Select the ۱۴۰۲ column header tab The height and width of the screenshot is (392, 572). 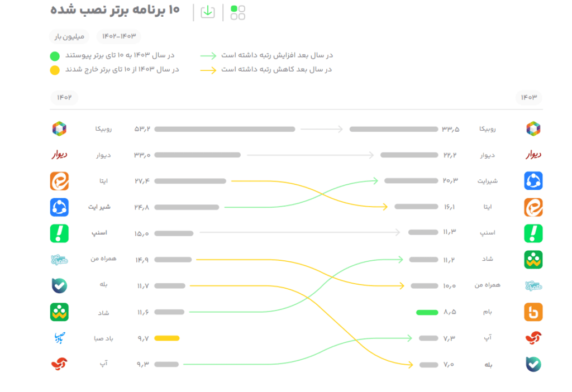(x=64, y=97)
